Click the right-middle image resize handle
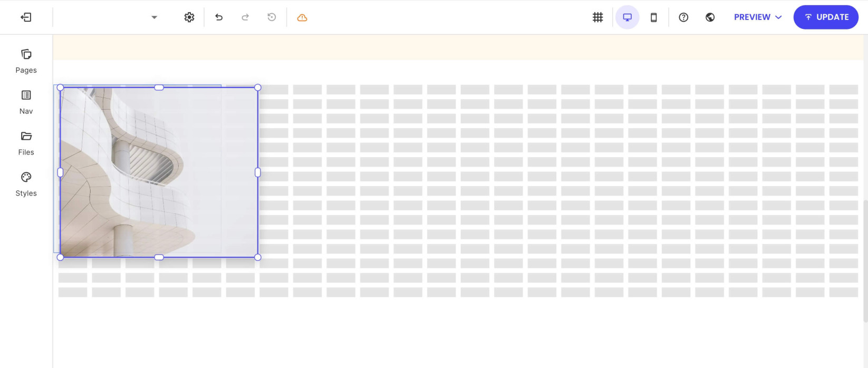 point(258,172)
